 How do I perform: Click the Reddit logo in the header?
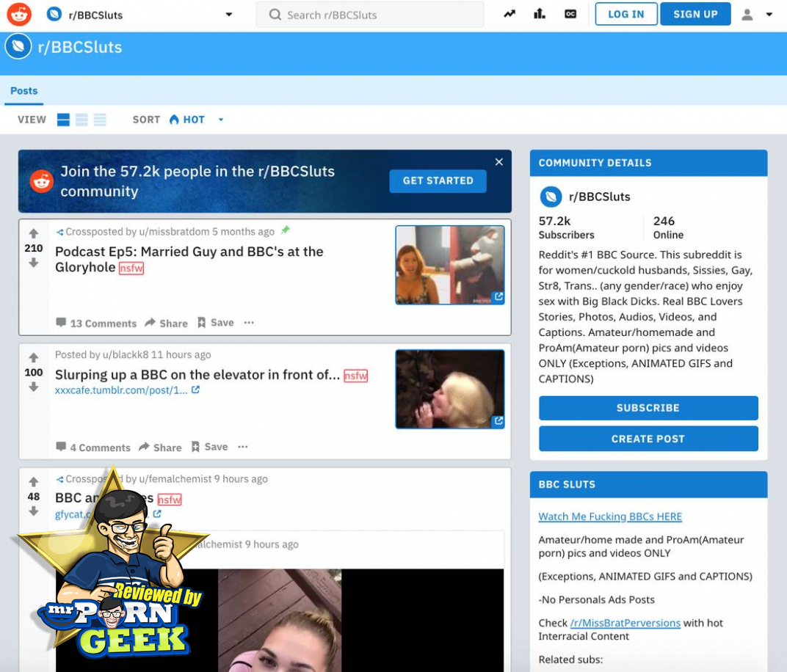tap(19, 15)
